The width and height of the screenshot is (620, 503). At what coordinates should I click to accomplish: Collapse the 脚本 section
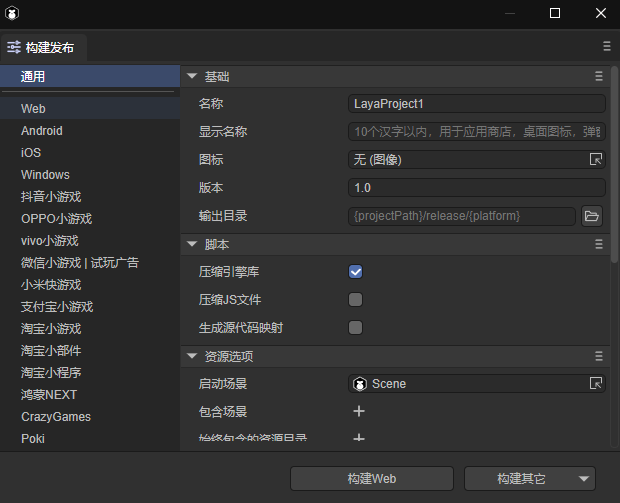pos(191,244)
